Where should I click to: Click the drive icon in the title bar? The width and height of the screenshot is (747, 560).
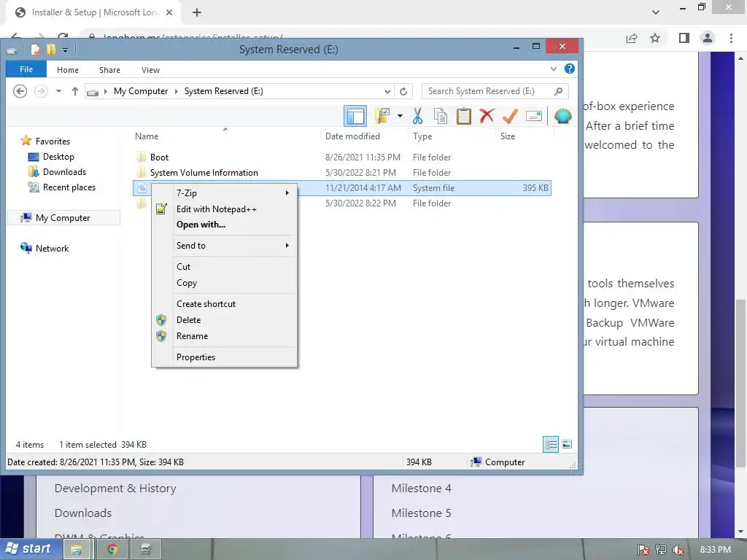click(x=12, y=50)
